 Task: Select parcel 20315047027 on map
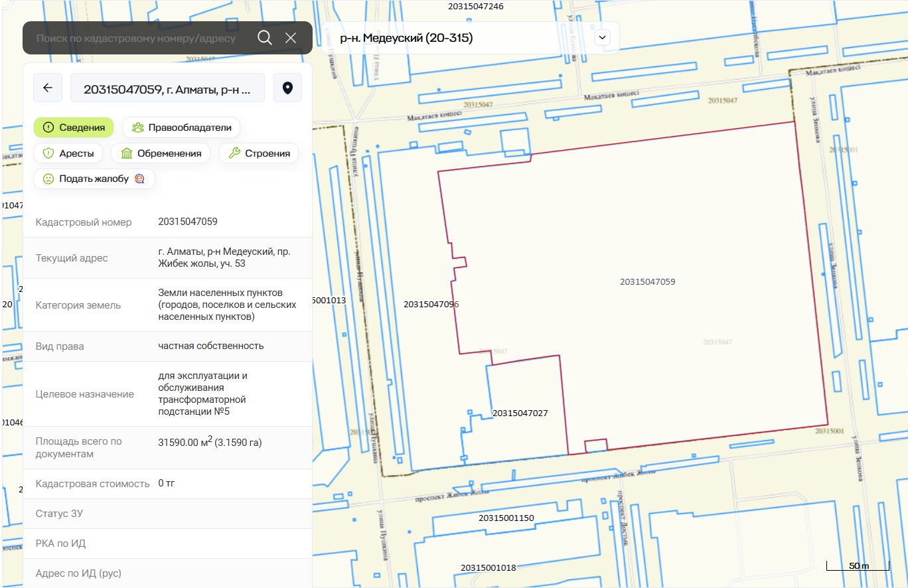click(x=520, y=413)
